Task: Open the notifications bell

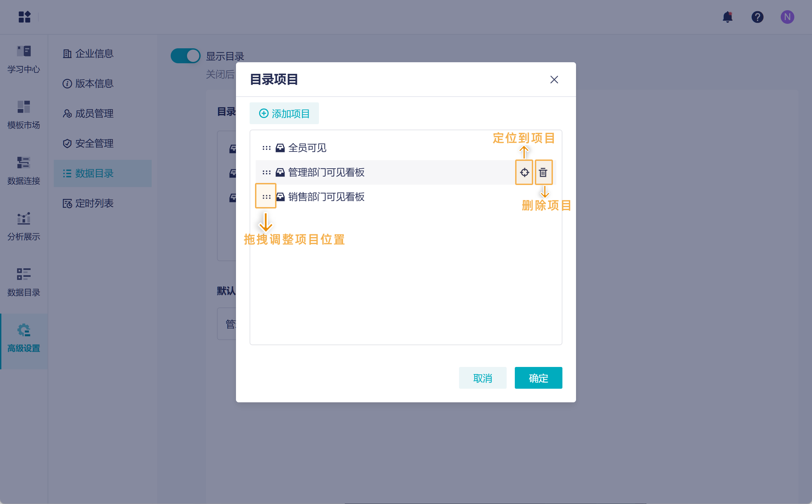Action: point(728,17)
